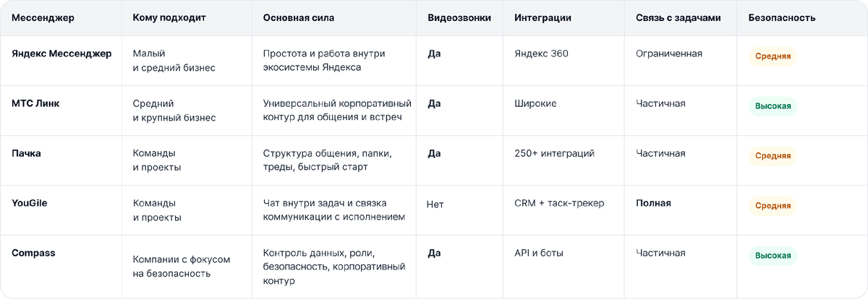The image size is (868, 299).
Task: Open the Compass row name
Action: pos(33,253)
